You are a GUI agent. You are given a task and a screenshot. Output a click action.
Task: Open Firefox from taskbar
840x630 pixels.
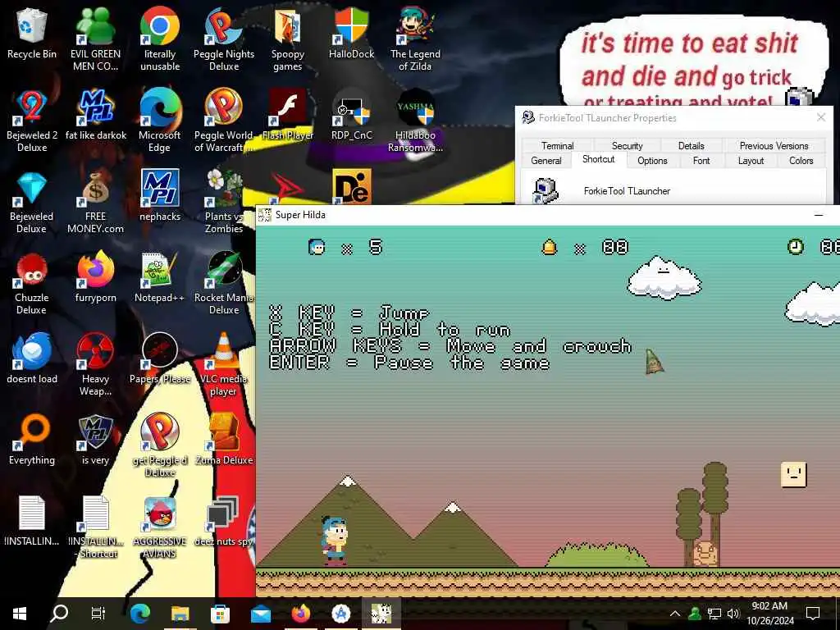click(x=301, y=614)
